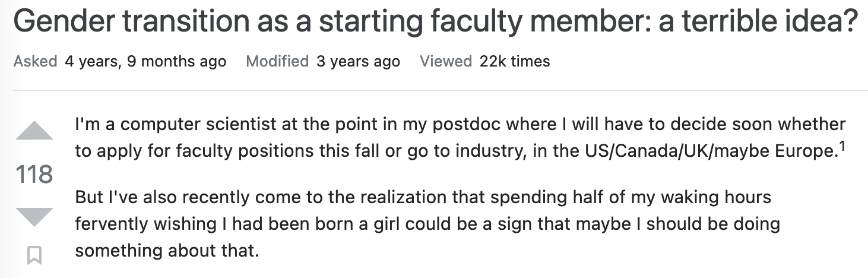Image resolution: width=868 pixels, height=278 pixels.
Task: Bookmark this question
Action: (34, 255)
